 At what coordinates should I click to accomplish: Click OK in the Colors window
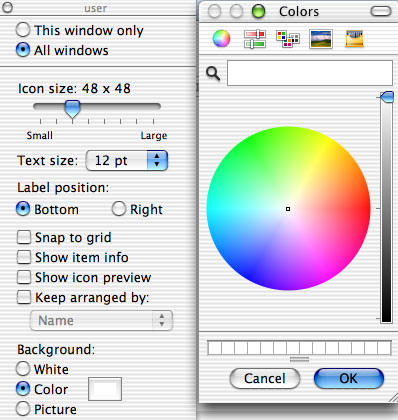pos(349,378)
